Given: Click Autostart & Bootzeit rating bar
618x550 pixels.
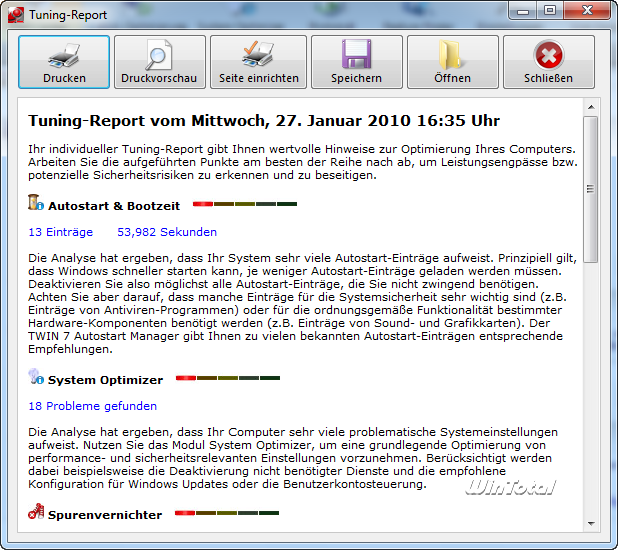Looking at the screenshot, I should coord(245,204).
